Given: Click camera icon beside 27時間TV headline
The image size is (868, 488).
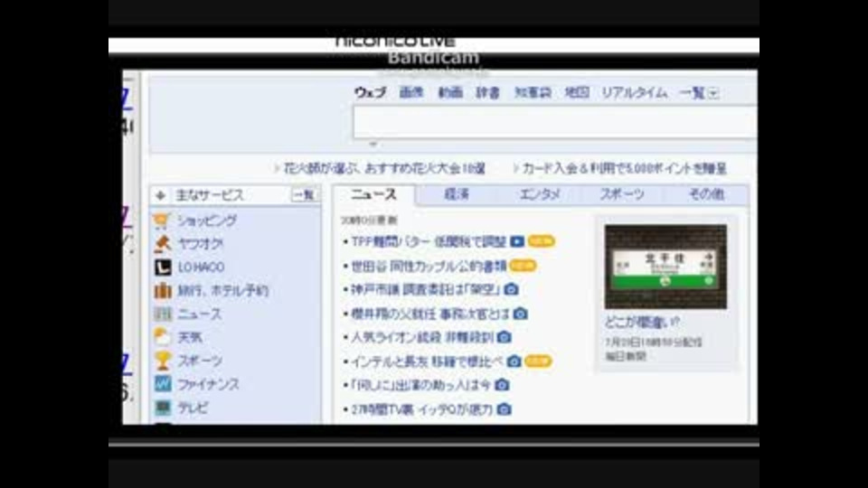Looking at the screenshot, I should pyautogui.click(x=505, y=409).
